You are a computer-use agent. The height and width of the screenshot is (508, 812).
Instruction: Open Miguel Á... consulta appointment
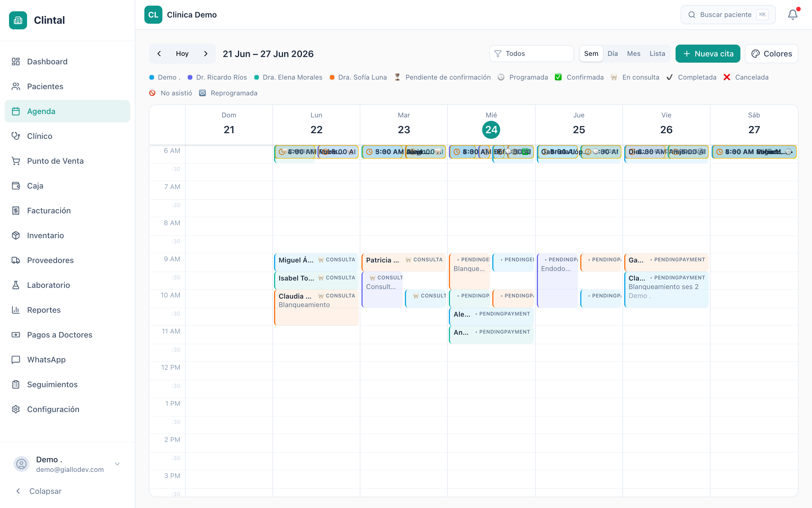316,262
